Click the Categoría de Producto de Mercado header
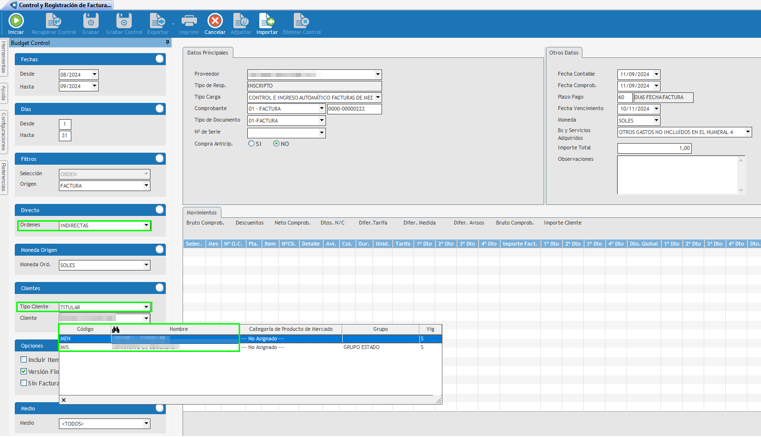The width and height of the screenshot is (761, 437). [x=291, y=329]
